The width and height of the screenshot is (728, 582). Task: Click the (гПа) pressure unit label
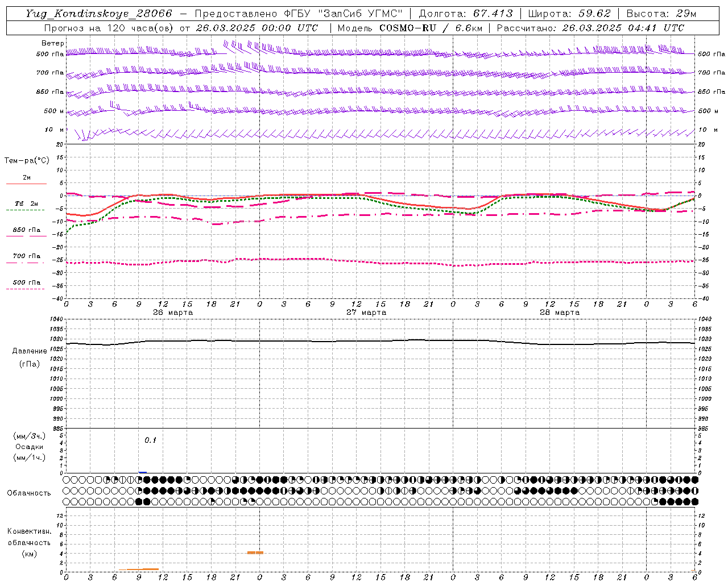pyautogui.click(x=30, y=364)
